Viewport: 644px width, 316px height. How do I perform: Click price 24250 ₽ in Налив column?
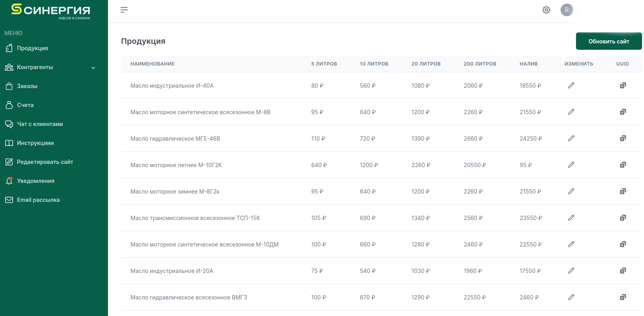[x=531, y=139]
